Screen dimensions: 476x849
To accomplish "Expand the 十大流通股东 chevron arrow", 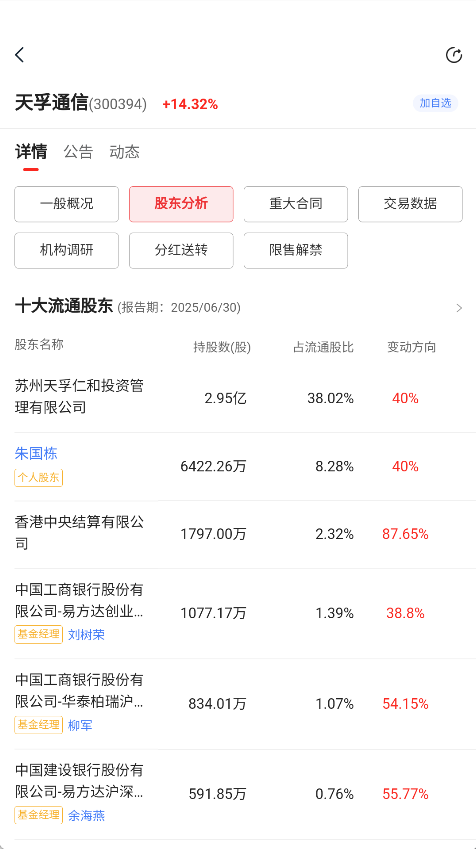I will tap(459, 308).
